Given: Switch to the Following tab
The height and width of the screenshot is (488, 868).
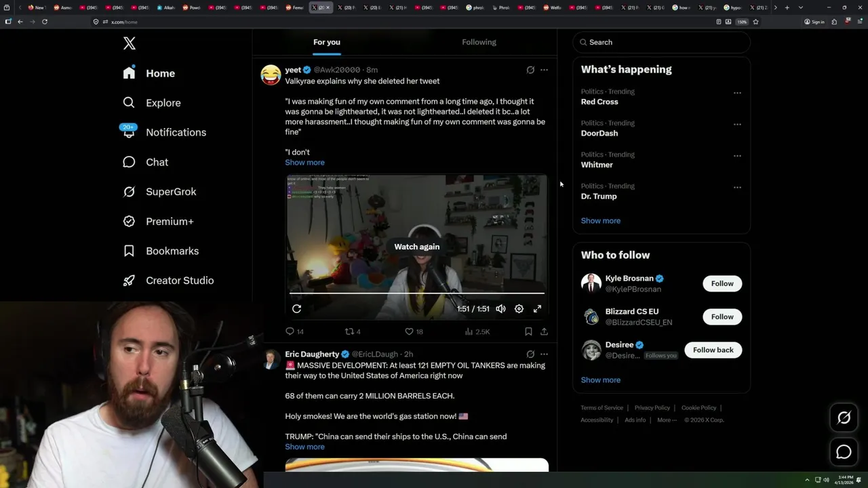Looking at the screenshot, I should coord(479,42).
